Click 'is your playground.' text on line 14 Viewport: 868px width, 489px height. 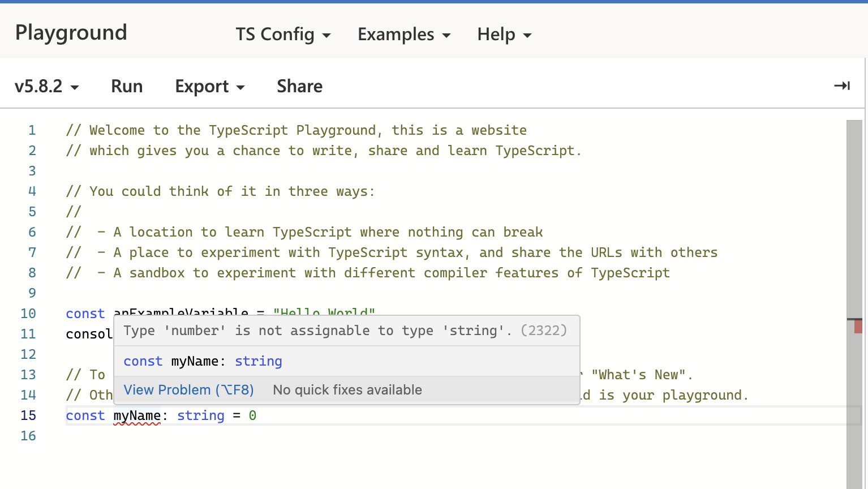click(x=674, y=395)
